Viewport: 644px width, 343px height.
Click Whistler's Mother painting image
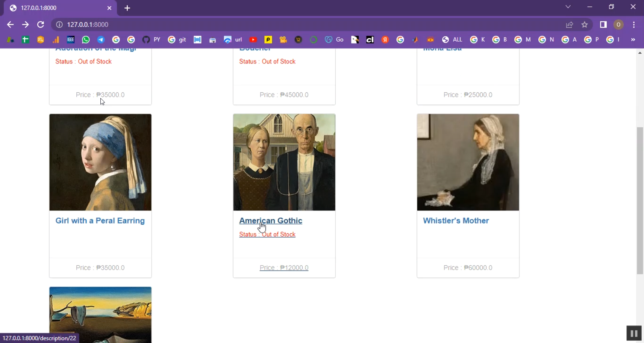click(x=468, y=162)
